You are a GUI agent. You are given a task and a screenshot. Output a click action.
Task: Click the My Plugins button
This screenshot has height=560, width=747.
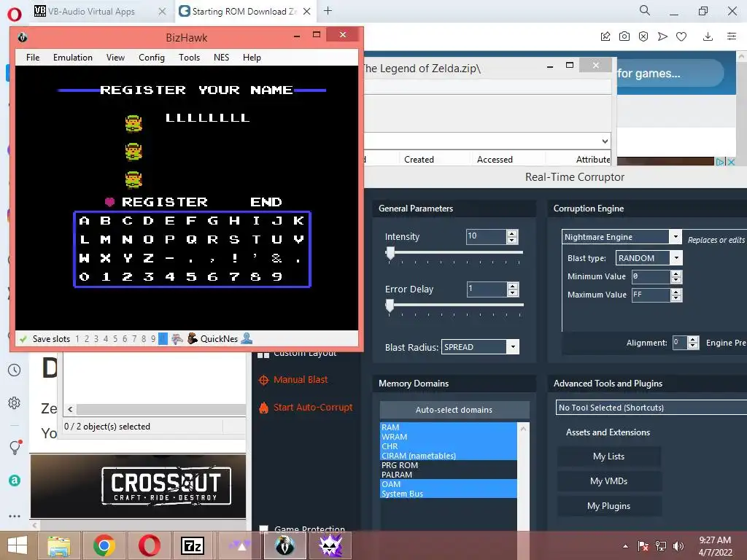tap(608, 506)
